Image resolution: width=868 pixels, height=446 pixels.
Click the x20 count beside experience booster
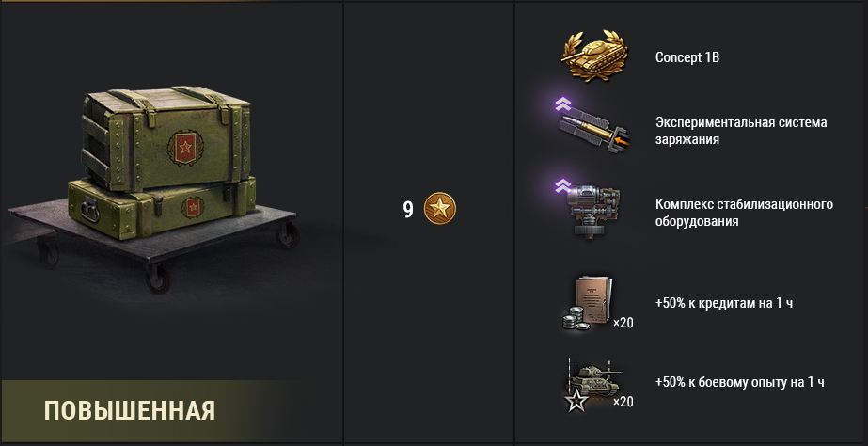(x=623, y=402)
